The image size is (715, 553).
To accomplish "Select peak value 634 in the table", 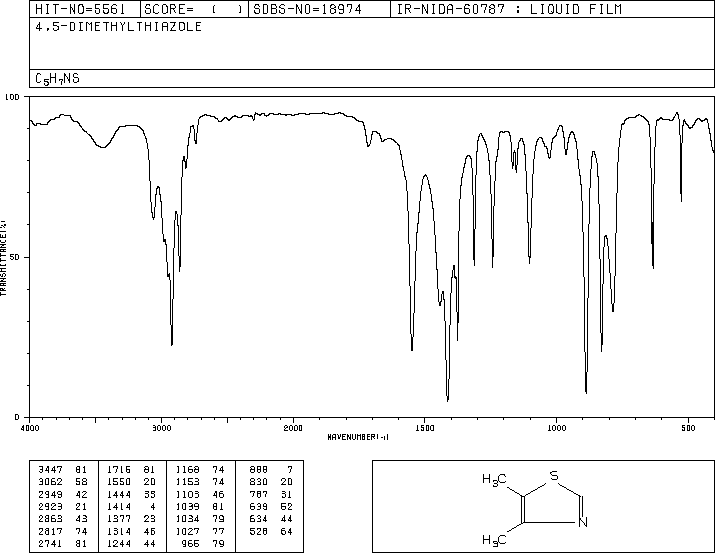I will pos(259,519).
